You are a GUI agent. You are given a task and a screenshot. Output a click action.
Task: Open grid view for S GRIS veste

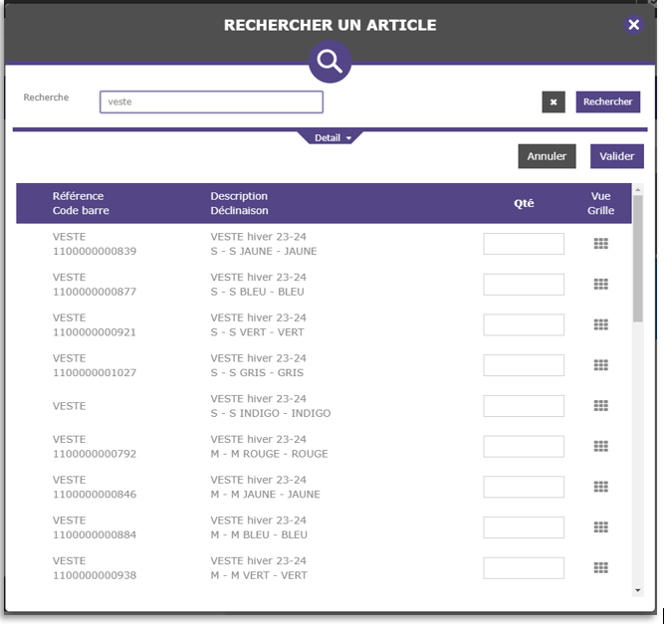coord(601,365)
